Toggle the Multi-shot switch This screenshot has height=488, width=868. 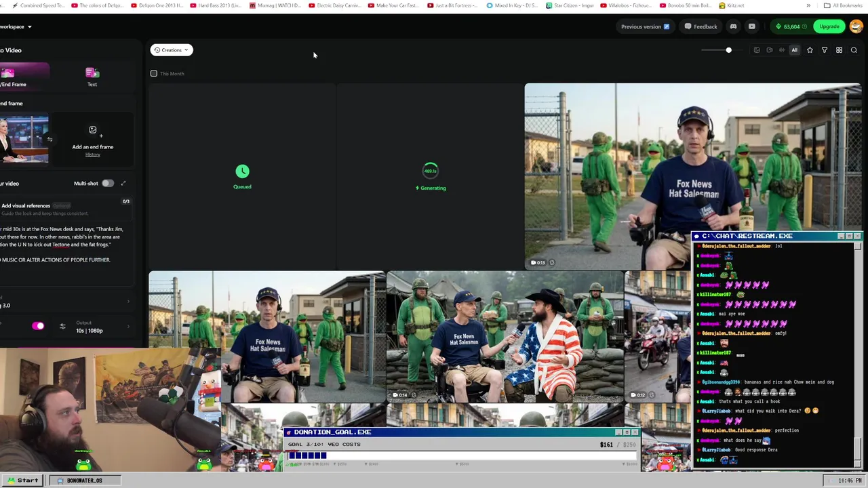click(x=107, y=183)
